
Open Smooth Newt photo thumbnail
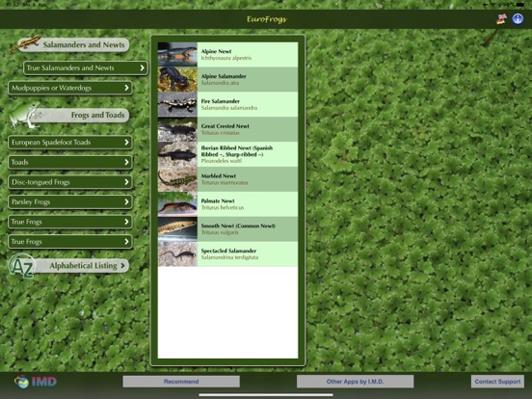click(x=177, y=229)
